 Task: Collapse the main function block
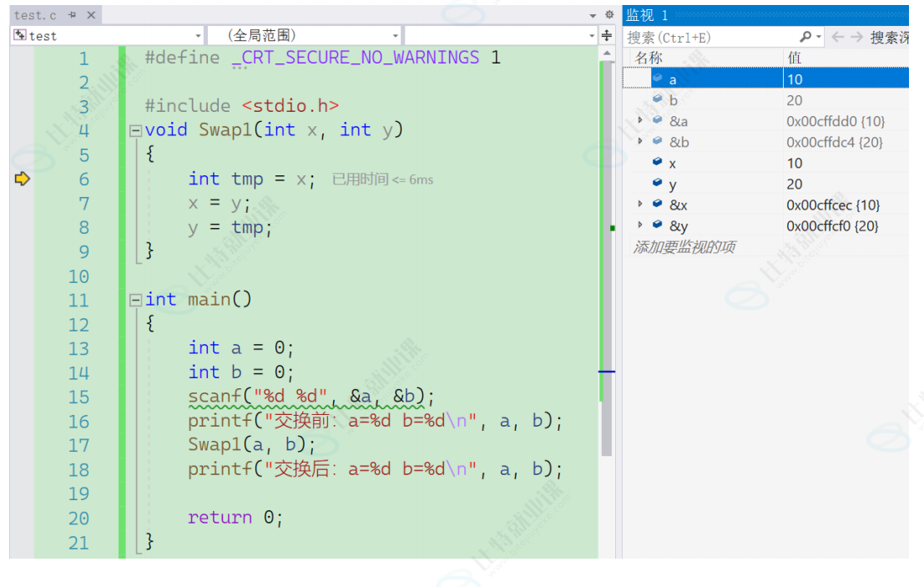click(x=135, y=301)
